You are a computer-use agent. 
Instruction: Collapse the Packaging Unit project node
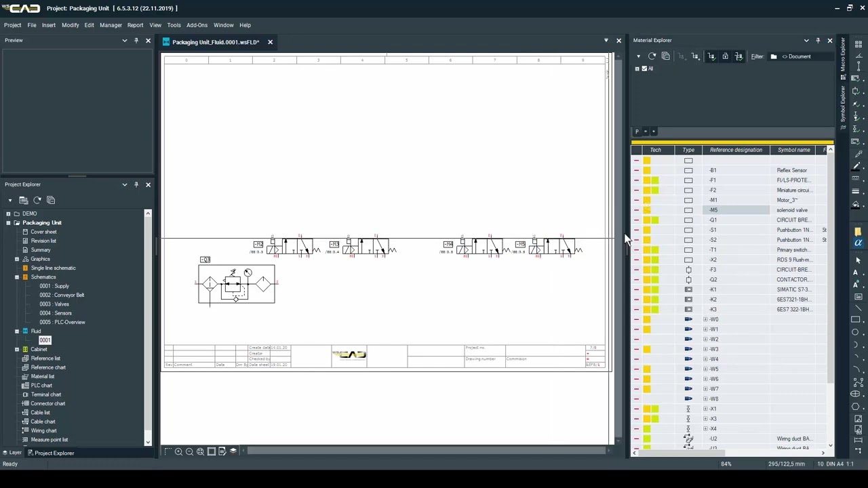8,222
